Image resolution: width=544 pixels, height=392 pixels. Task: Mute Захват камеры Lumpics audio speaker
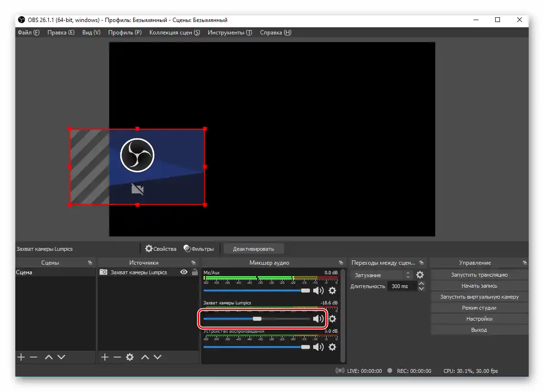pyautogui.click(x=318, y=318)
